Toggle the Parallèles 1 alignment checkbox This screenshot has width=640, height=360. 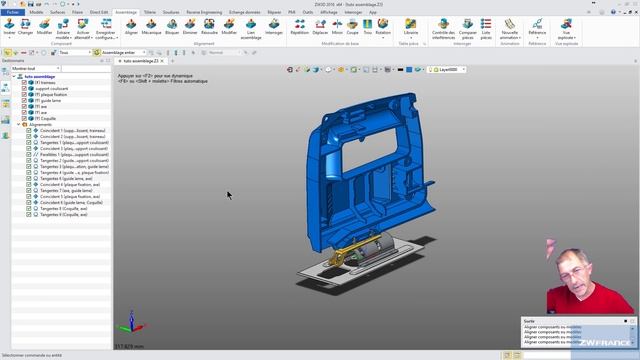click(29, 154)
